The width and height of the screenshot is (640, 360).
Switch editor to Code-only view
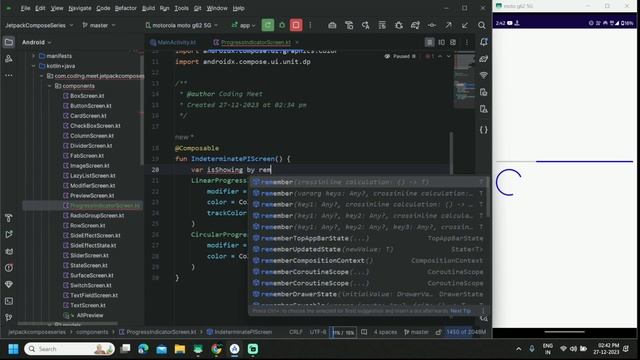tap(429, 42)
